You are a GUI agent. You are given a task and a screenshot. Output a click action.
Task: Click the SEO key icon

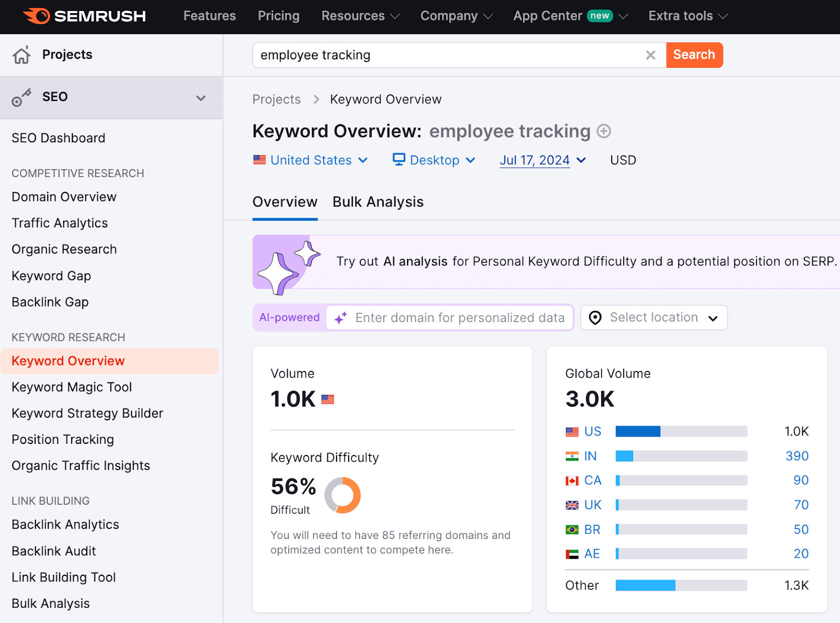[22, 98]
